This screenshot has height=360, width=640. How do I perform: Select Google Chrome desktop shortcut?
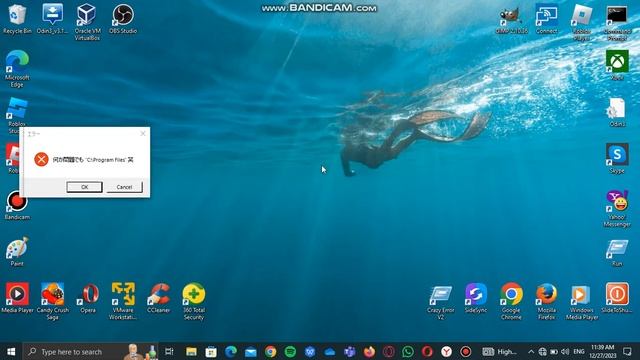click(x=511, y=301)
